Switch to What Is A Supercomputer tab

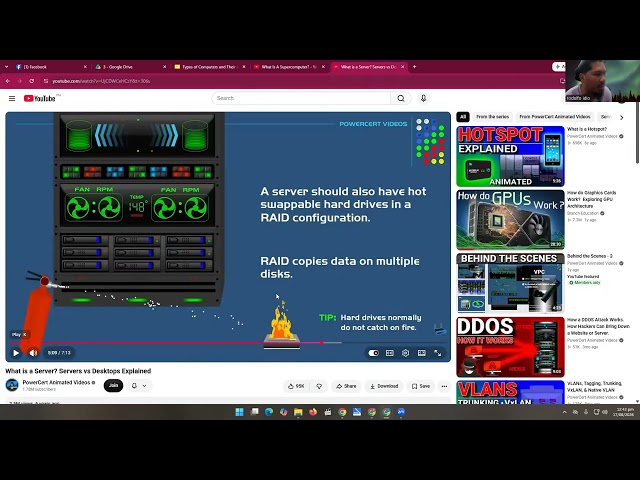click(289, 67)
